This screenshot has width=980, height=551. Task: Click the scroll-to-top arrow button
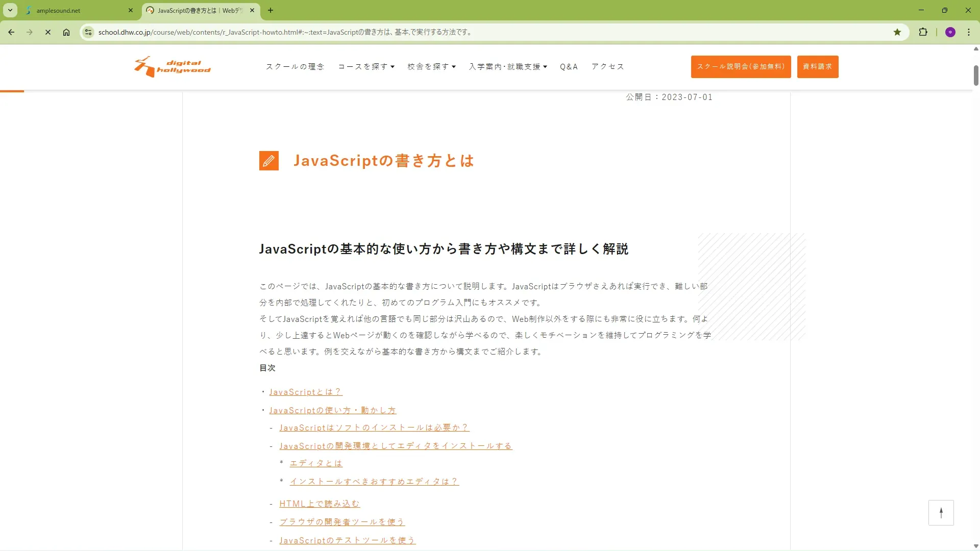[x=941, y=512]
